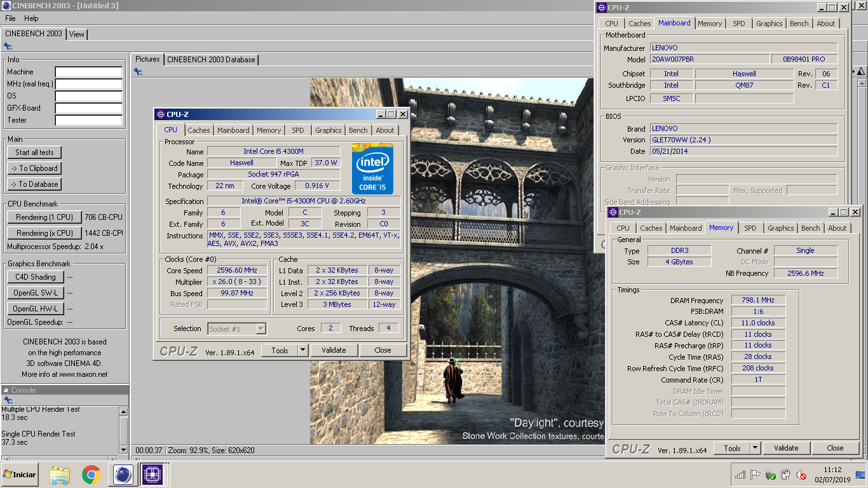This screenshot has width=868, height=488.
Task: Click the pin icon under Cinebench tab
Action: (x=8, y=46)
